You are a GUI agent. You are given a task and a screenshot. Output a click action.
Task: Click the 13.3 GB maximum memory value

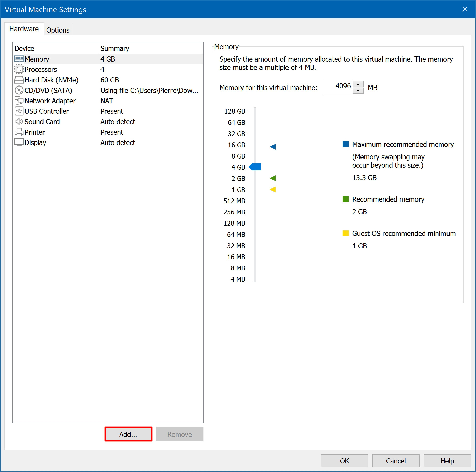(364, 178)
